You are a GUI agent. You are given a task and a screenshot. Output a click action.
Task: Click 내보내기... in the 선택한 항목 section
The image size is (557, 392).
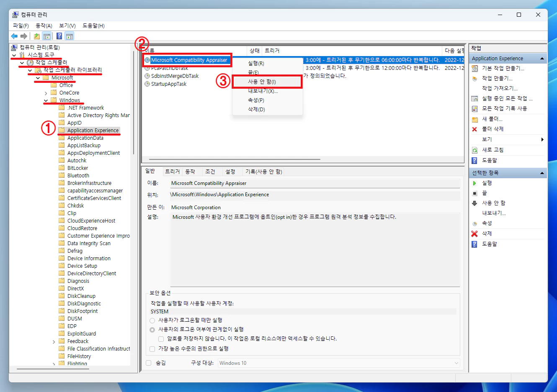494,213
